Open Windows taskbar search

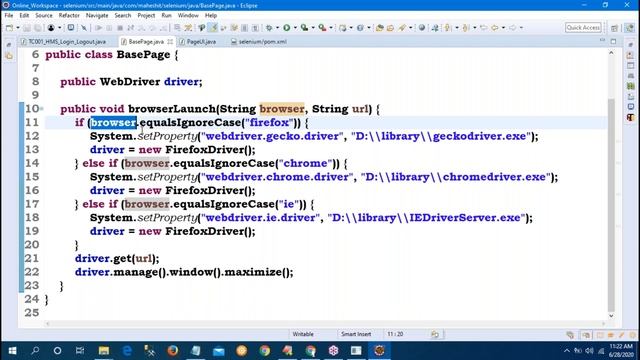[x=35, y=351]
